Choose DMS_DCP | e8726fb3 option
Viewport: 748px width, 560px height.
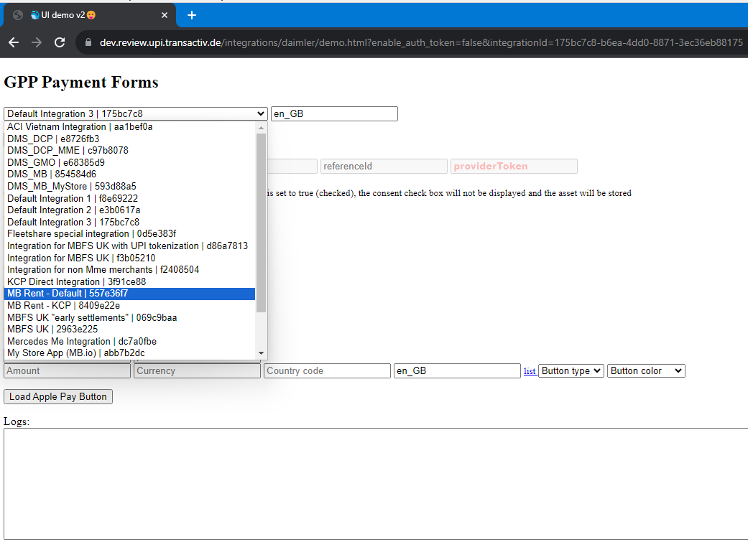130,139
